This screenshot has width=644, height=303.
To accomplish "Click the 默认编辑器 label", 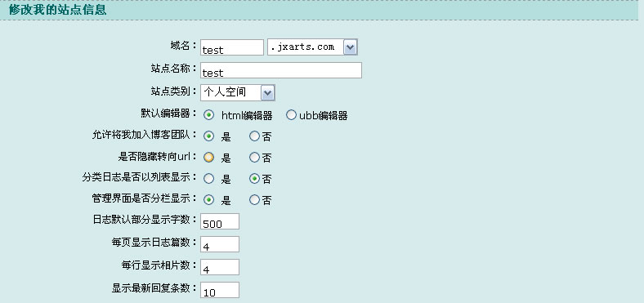I will click(169, 114).
